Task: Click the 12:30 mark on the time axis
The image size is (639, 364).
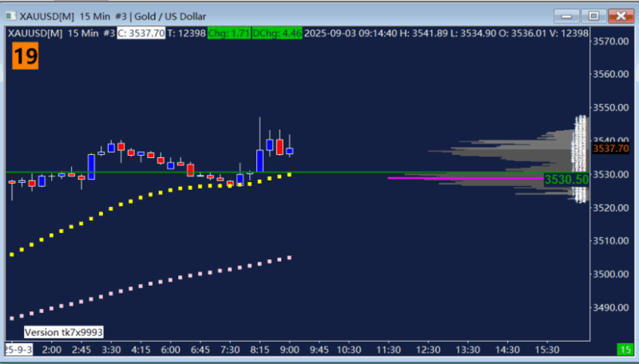Action: pos(430,350)
